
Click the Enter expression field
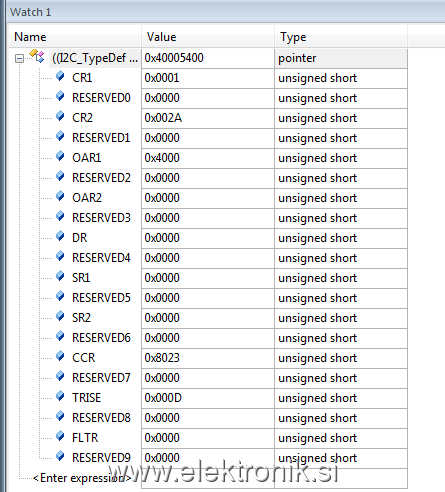(x=82, y=478)
